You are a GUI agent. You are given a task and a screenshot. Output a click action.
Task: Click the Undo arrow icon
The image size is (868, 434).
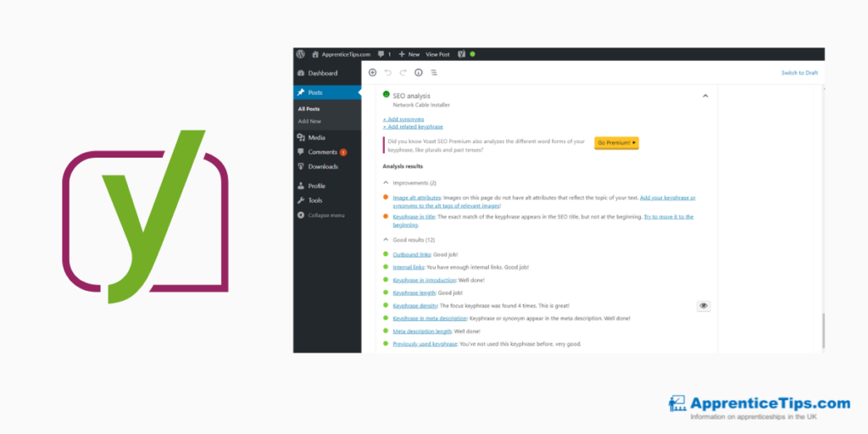point(388,73)
